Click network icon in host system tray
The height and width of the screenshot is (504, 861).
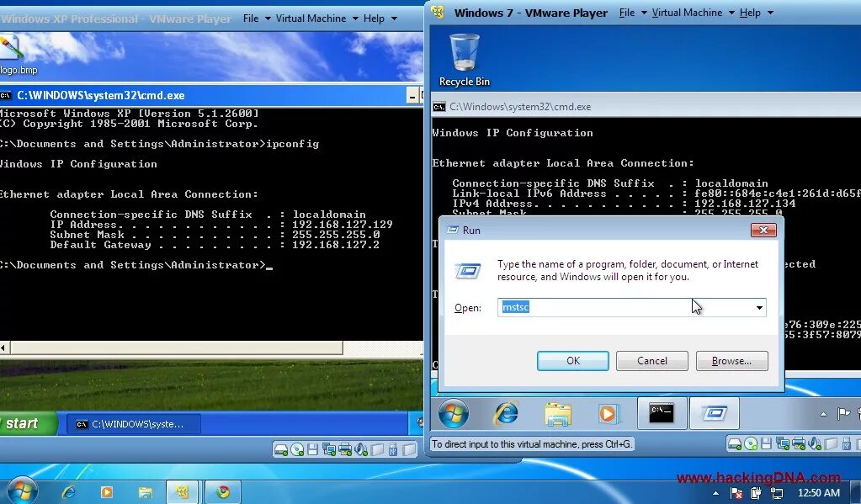tap(777, 494)
